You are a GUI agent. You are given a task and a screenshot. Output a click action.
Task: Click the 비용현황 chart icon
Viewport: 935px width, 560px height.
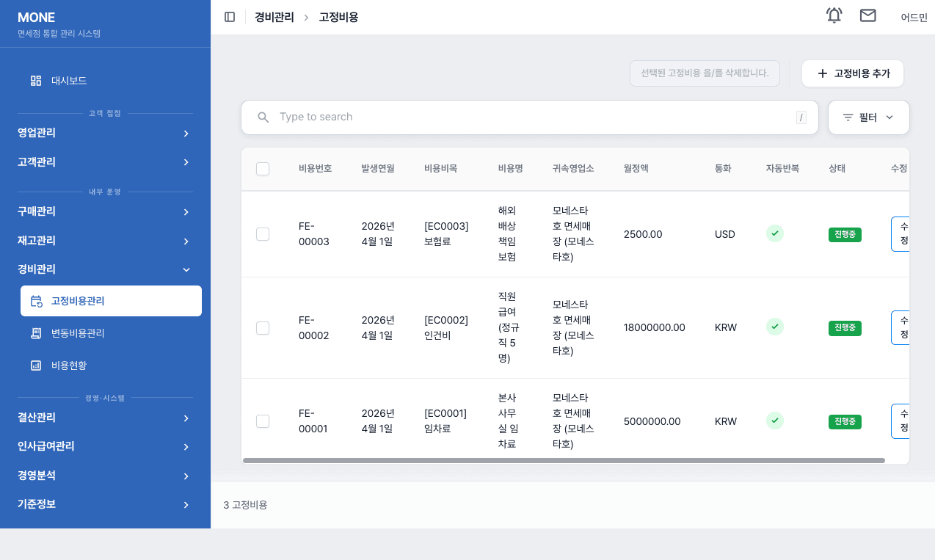pos(36,365)
